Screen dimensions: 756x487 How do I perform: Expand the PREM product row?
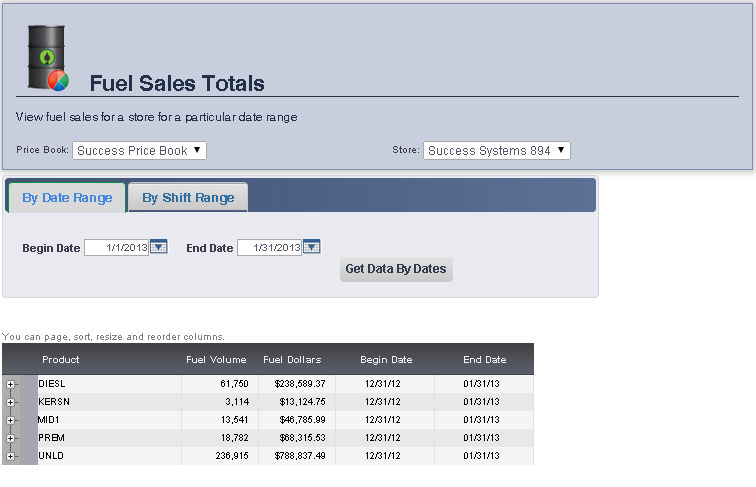pos(11,438)
